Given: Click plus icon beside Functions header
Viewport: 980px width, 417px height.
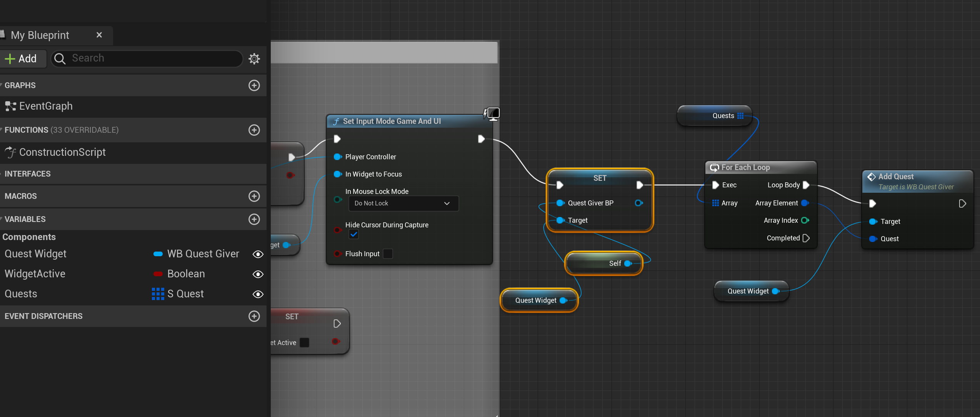Looking at the screenshot, I should point(254,130).
